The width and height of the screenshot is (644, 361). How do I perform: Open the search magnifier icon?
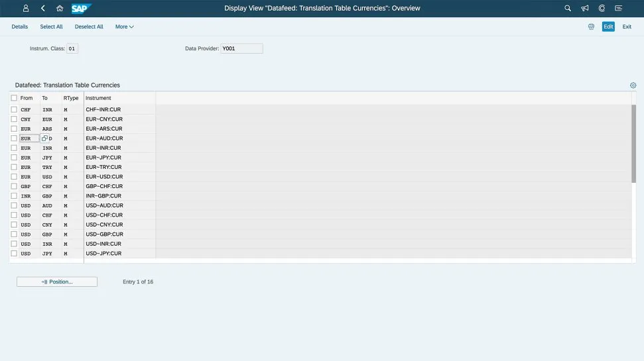(567, 9)
